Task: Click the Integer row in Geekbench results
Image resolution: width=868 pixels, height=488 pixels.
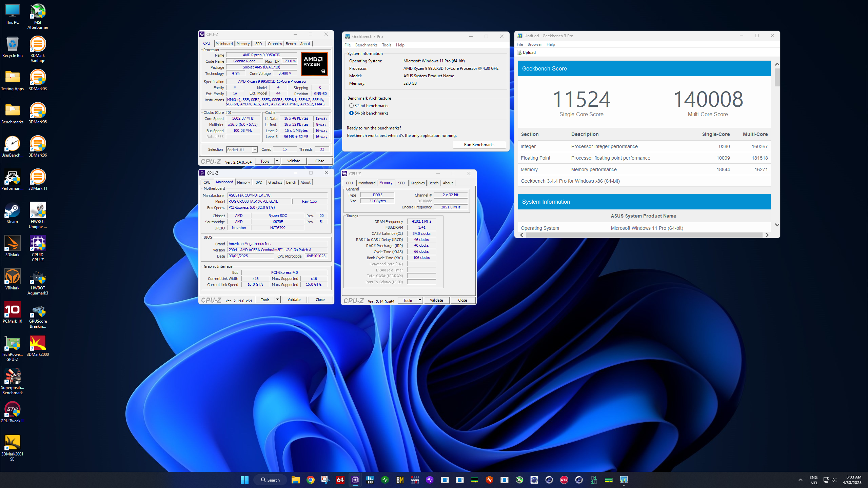Action: (644, 146)
